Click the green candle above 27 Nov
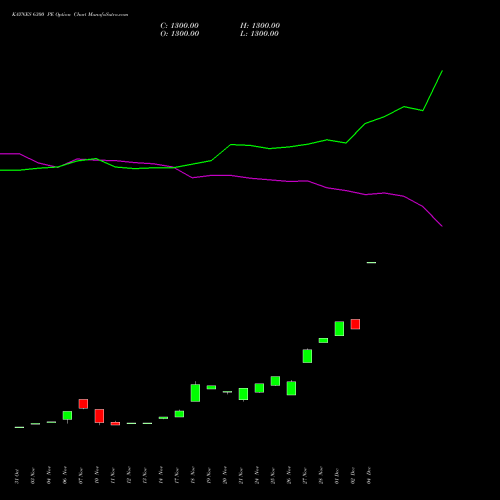 (x=307, y=356)
